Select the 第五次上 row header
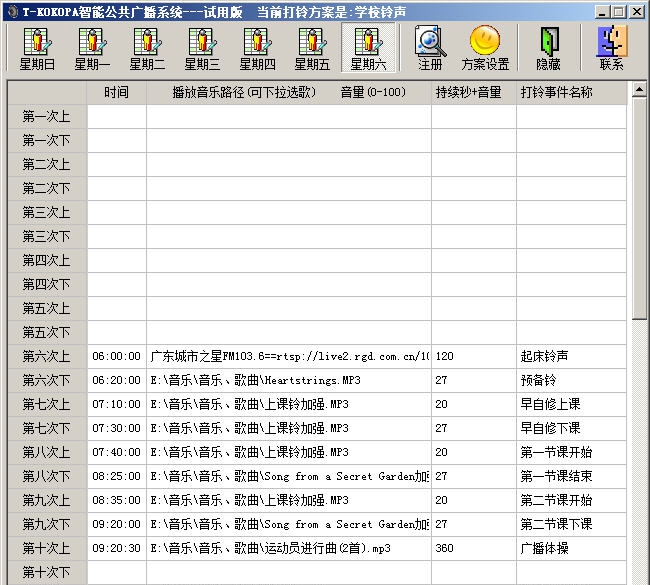This screenshot has width=650, height=585. 47,308
